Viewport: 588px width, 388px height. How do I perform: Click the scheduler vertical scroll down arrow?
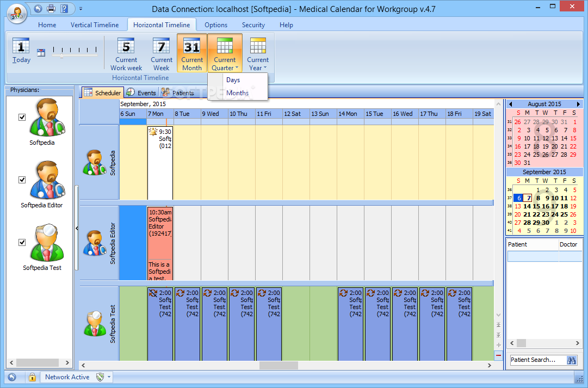pyautogui.click(x=498, y=315)
